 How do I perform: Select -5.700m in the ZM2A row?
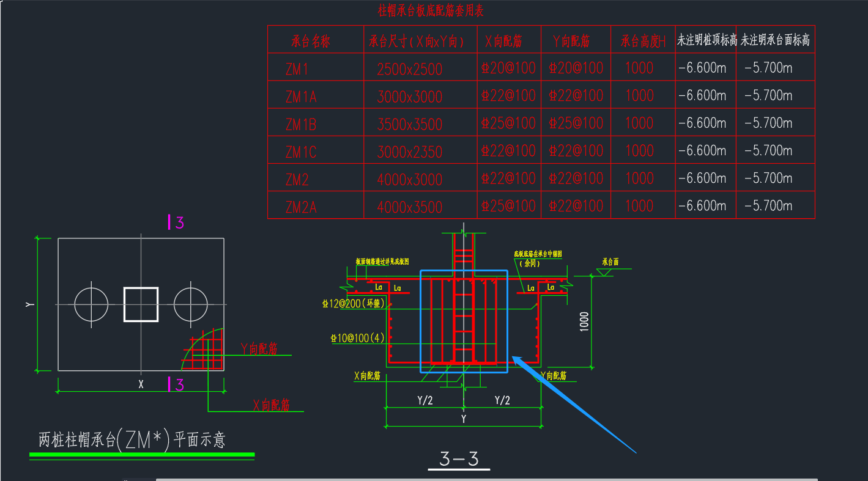coord(768,205)
